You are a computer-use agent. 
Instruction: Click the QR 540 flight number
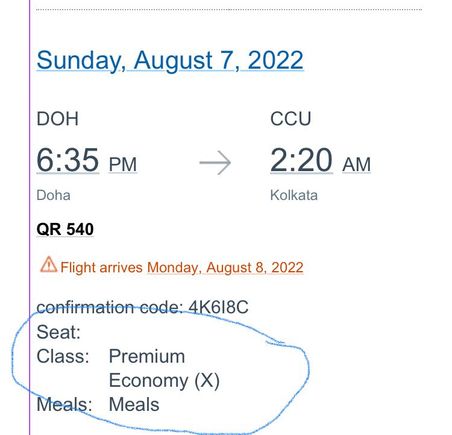[65, 229]
